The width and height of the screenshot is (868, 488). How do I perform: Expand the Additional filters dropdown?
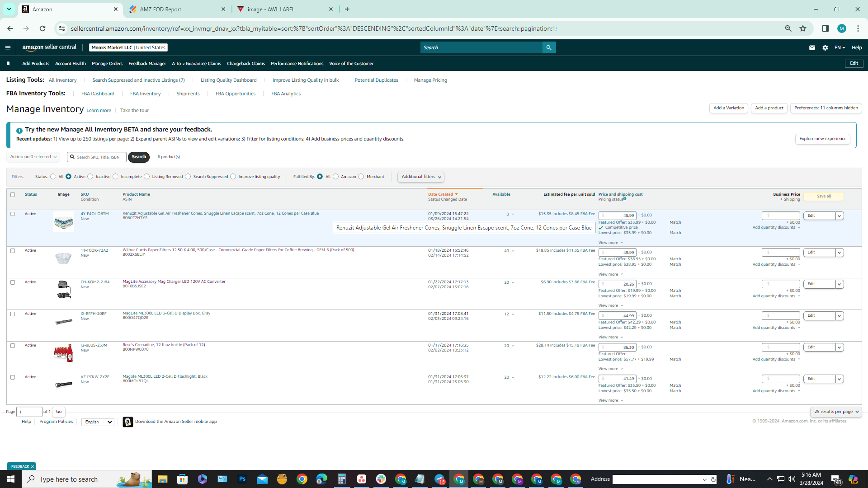421,177
